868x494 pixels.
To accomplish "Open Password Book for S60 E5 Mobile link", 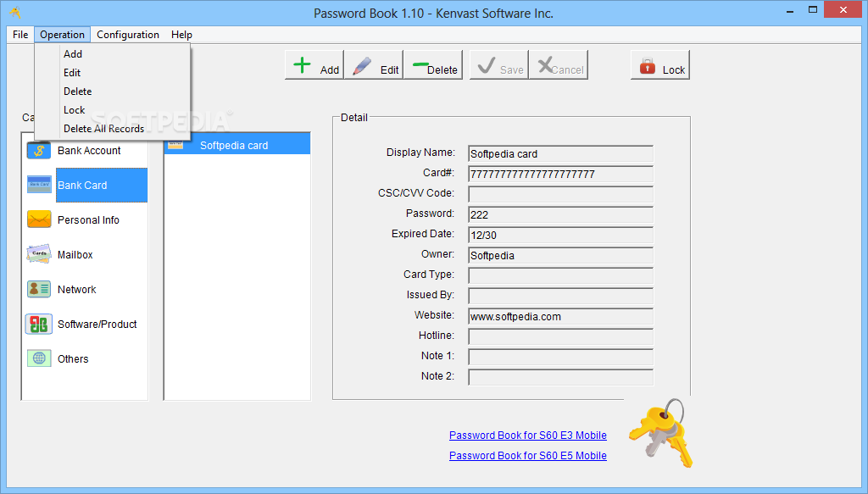I will [x=527, y=456].
